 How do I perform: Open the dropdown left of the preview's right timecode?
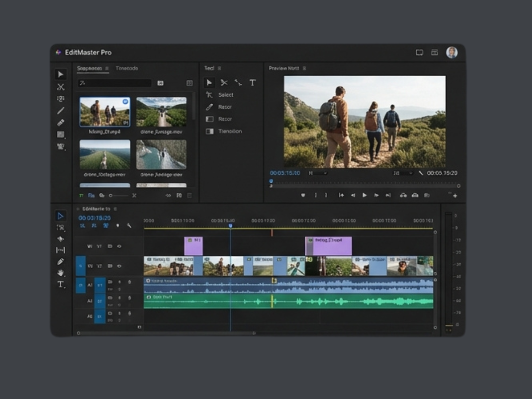(x=404, y=173)
